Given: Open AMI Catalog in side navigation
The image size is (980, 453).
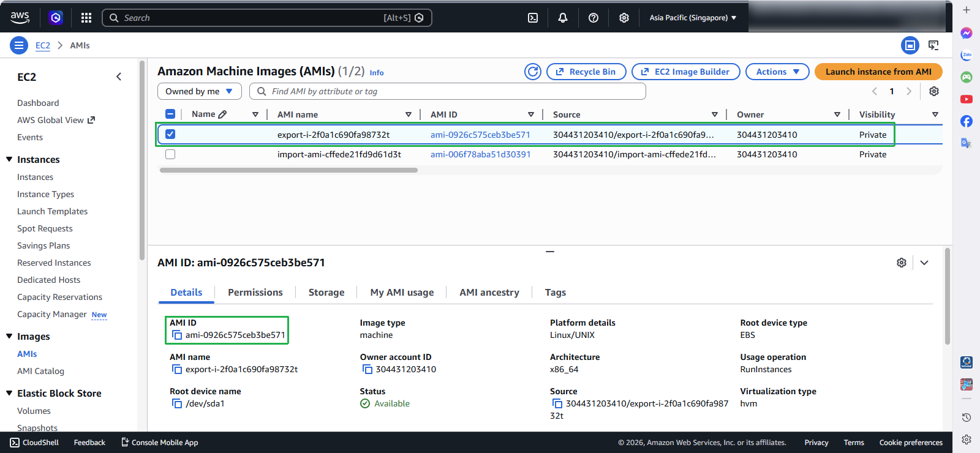Looking at the screenshot, I should pos(40,371).
